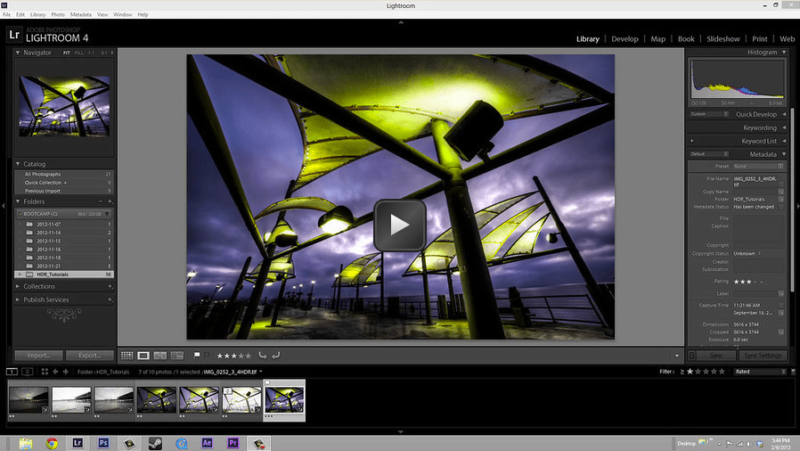
Task: Expand the Quick Develop panel
Action: pos(784,114)
